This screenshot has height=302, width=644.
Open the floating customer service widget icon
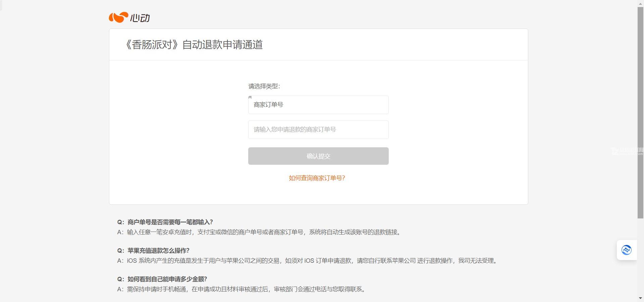coord(626,250)
